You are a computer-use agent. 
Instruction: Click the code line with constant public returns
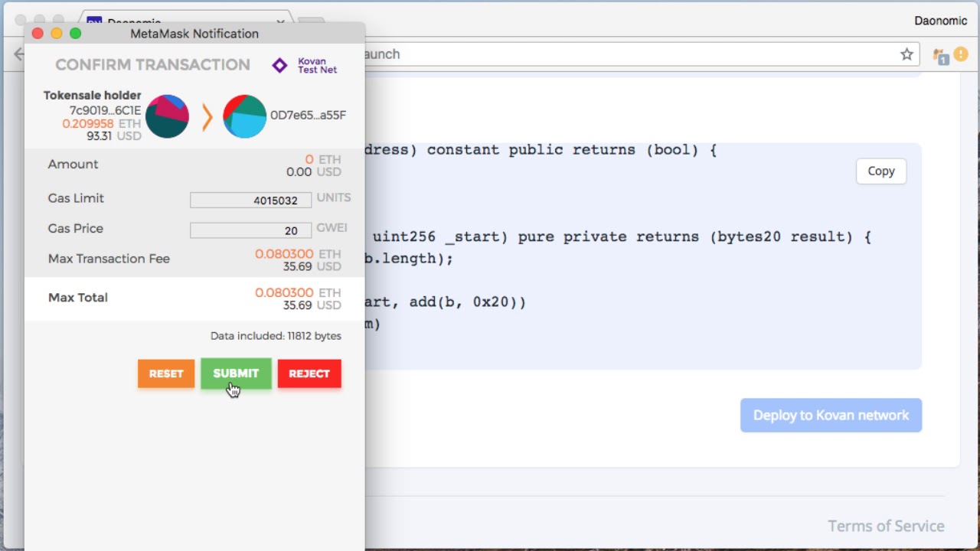(x=541, y=150)
